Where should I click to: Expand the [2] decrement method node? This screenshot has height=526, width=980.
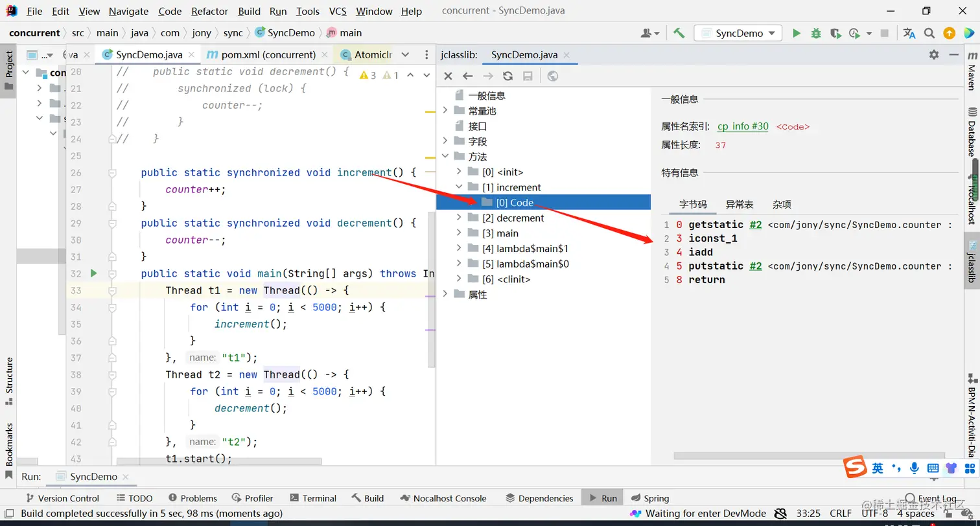click(x=459, y=218)
